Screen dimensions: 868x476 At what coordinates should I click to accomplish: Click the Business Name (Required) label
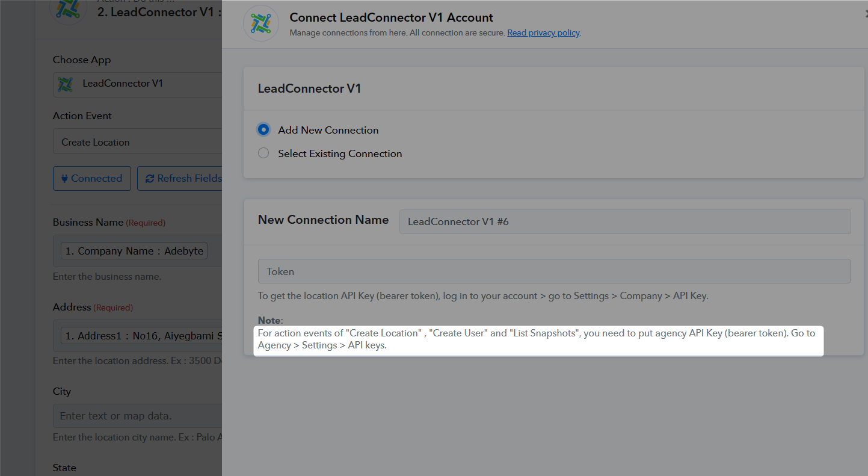click(109, 223)
